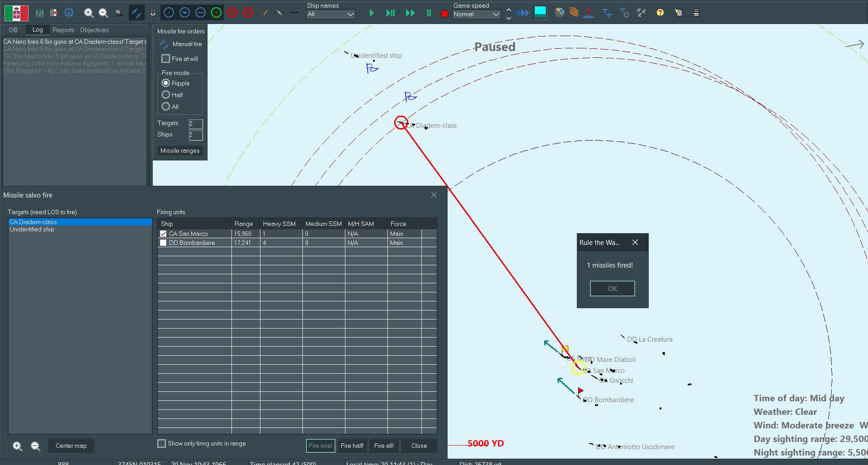Click the notes document toolbar icon
The height and width of the screenshot is (465, 868).
click(x=679, y=13)
